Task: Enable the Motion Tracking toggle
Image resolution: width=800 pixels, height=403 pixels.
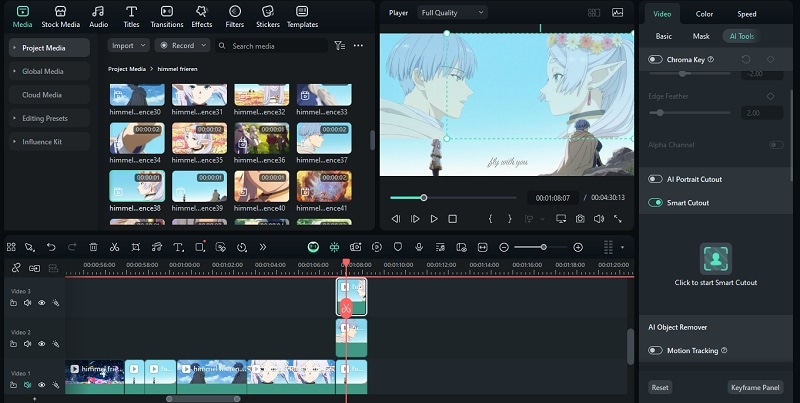Action: [655, 350]
